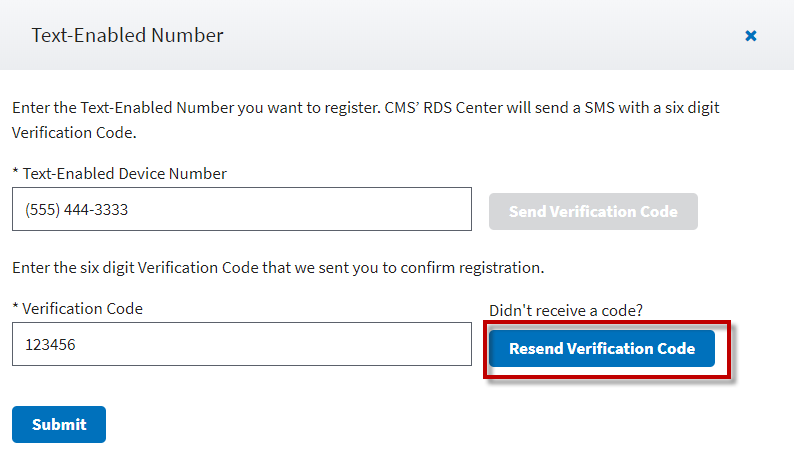Image resolution: width=794 pixels, height=459 pixels.
Task: Focus the Verification Code input box
Action: click(300, 345)
